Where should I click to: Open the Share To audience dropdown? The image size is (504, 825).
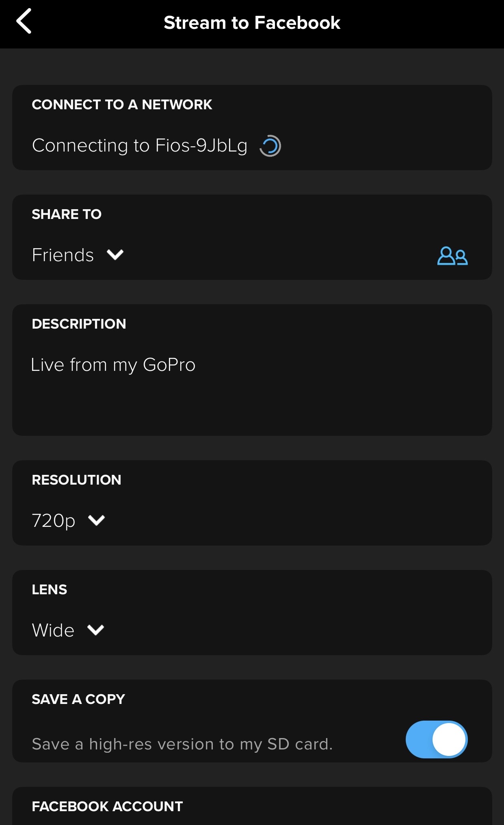pyautogui.click(x=77, y=255)
